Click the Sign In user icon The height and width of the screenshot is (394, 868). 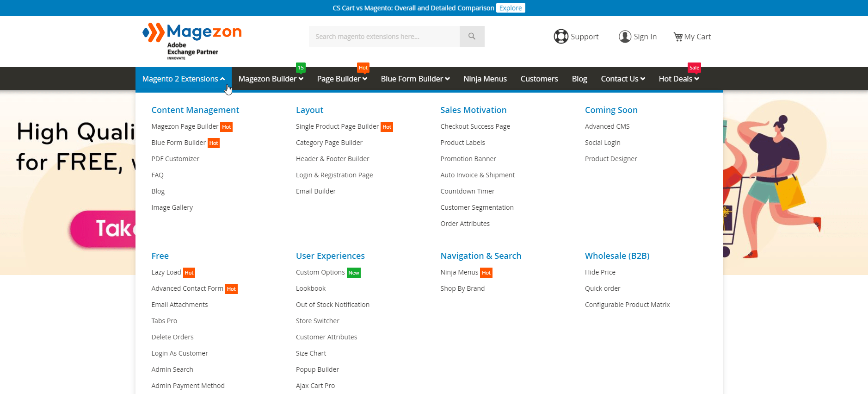pyautogui.click(x=625, y=37)
